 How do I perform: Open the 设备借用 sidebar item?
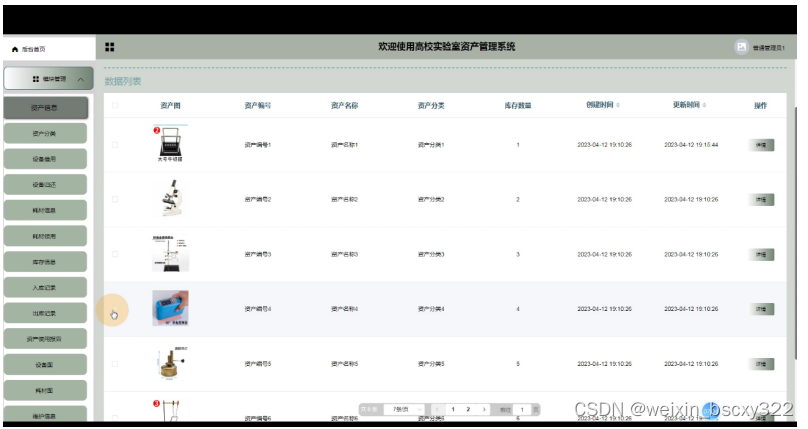tap(45, 159)
